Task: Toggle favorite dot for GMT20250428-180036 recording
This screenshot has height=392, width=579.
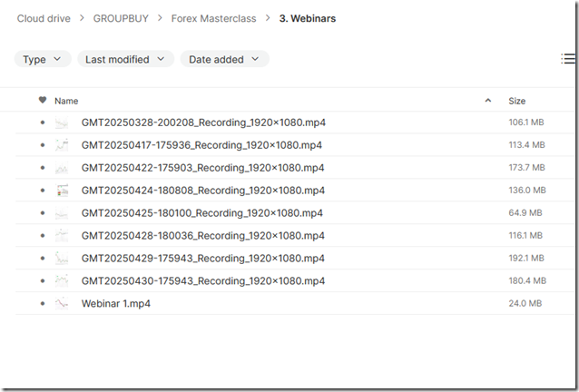Action: coord(42,236)
